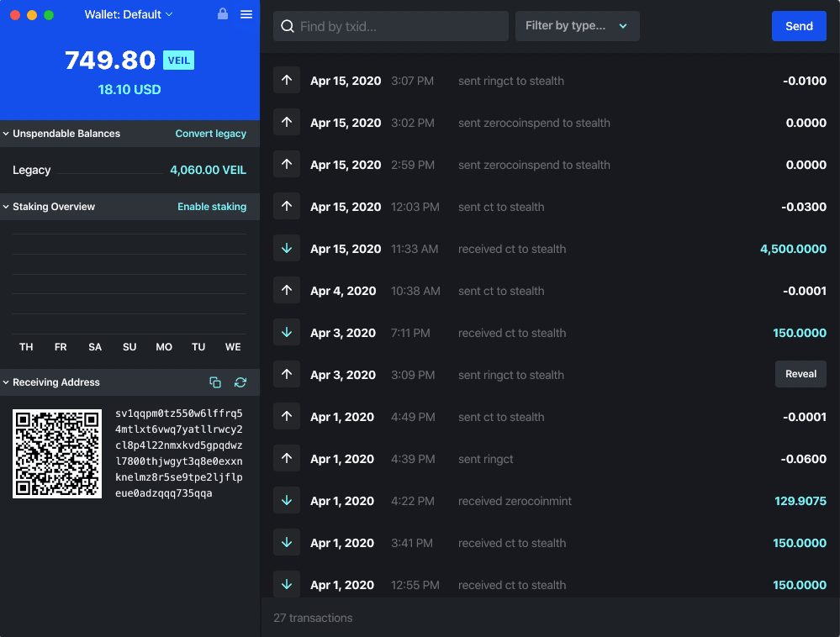
Task: Click sent arrow icon for 3:07 PM transaction
Action: (287, 81)
